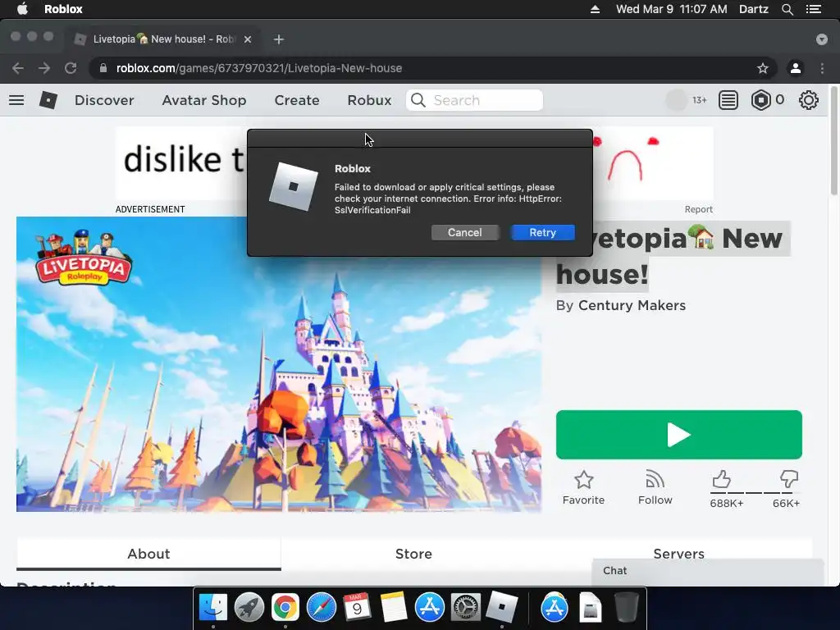Switch to the Store tab
The width and height of the screenshot is (840, 630).
[x=413, y=554]
